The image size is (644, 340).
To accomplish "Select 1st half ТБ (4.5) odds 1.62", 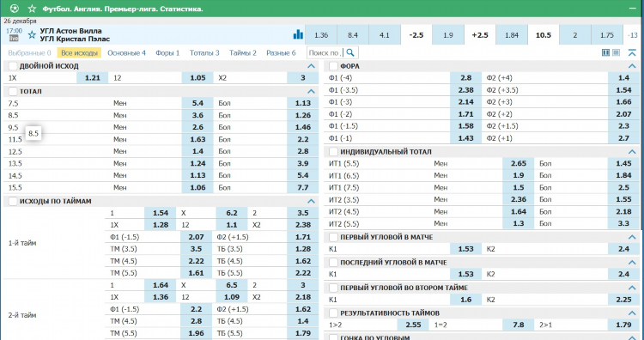I will click(303, 261).
